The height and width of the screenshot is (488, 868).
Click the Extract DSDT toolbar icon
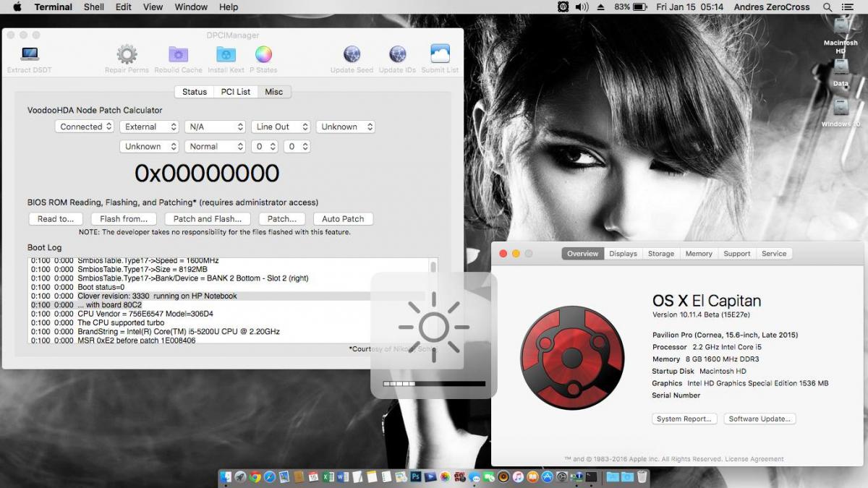pyautogui.click(x=30, y=55)
